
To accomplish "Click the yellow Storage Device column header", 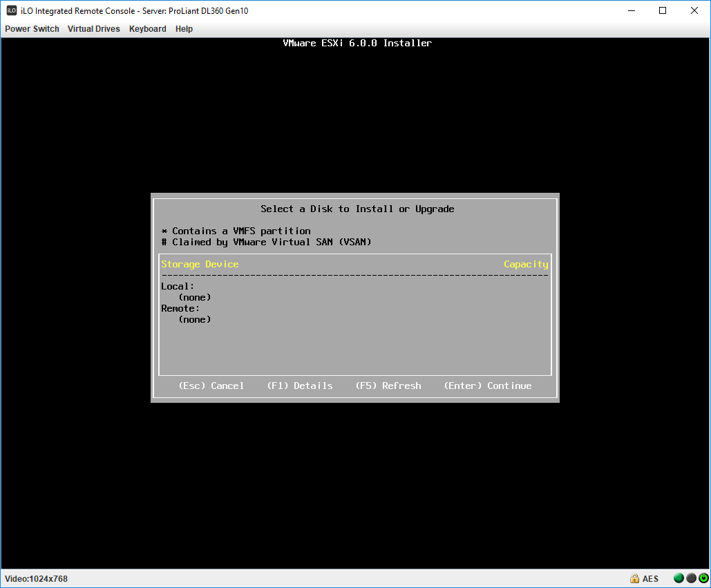I will (x=200, y=264).
